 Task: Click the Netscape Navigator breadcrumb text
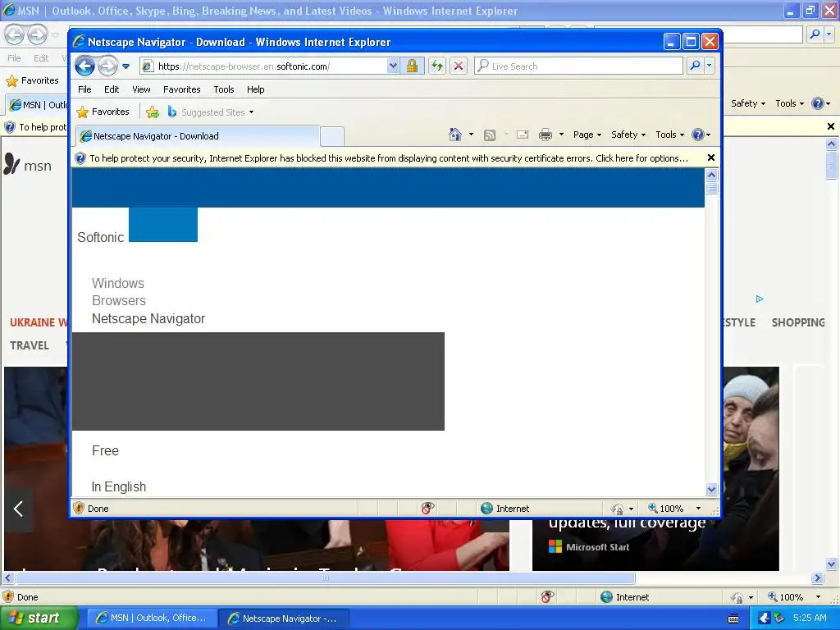148,319
